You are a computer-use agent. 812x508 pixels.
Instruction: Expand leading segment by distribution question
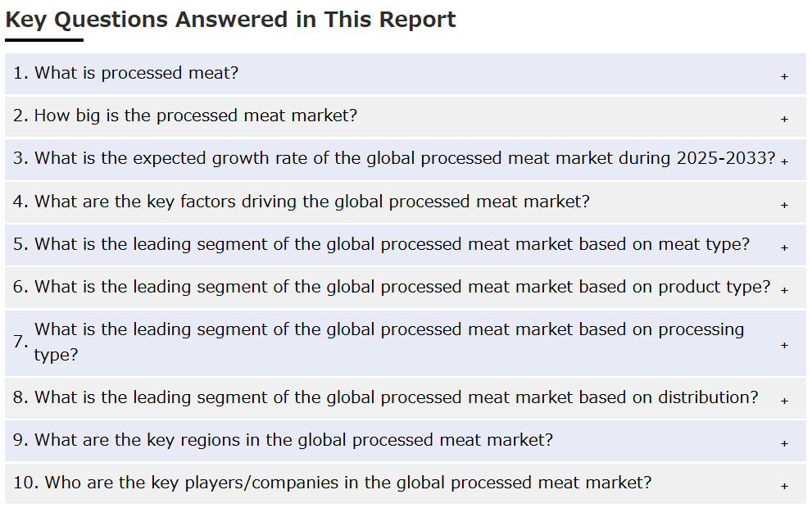click(406, 398)
